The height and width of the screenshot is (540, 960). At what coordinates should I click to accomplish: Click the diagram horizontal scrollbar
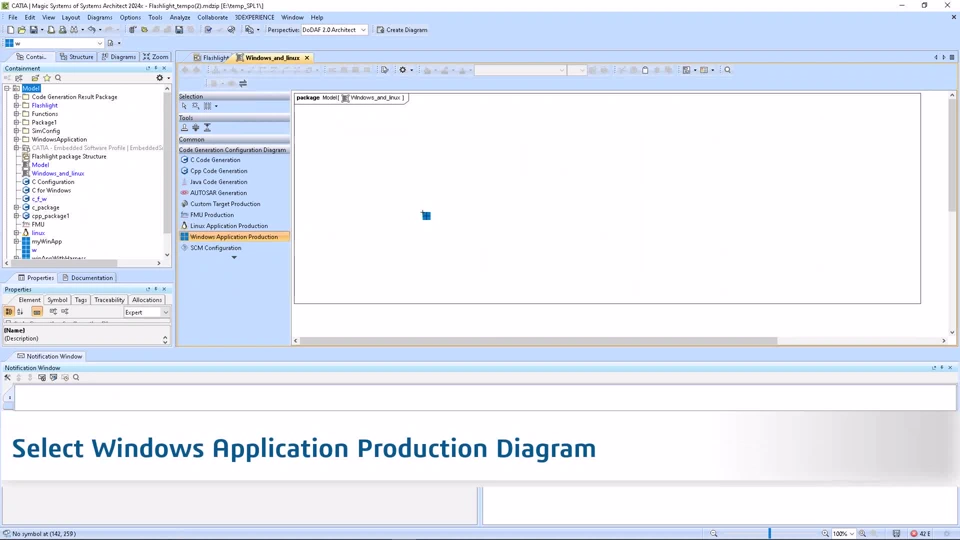click(x=538, y=341)
